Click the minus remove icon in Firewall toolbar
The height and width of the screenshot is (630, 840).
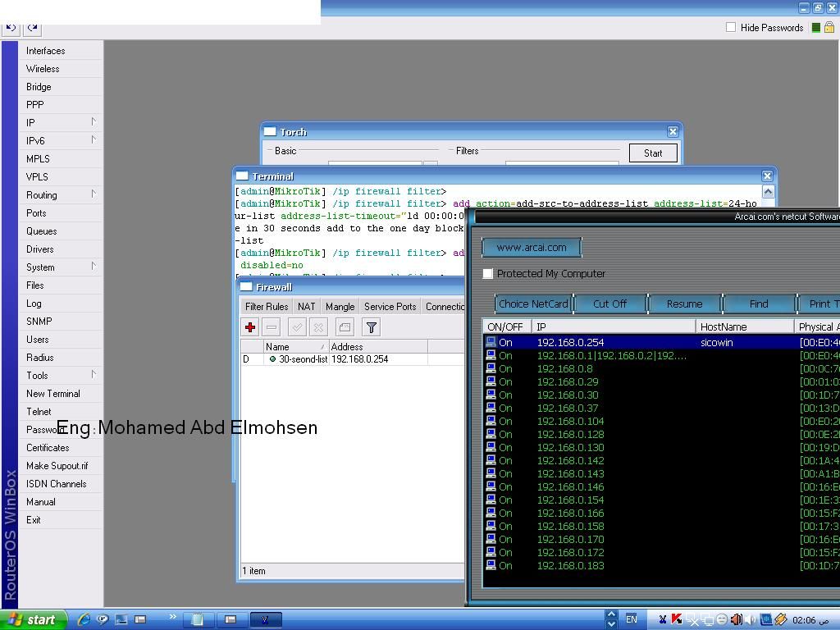click(272, 326)
